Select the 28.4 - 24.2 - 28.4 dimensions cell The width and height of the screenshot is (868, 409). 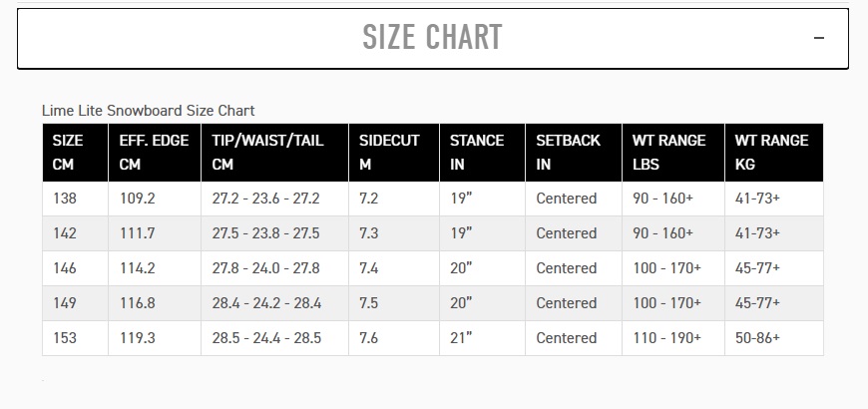click(x=265, y=303)
